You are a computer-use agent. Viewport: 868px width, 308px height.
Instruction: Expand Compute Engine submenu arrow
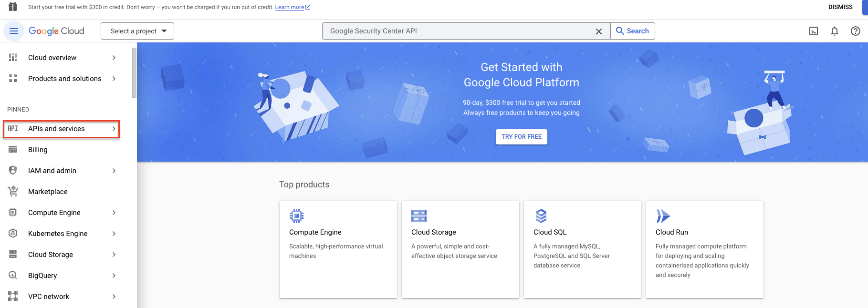click(114, 213)
